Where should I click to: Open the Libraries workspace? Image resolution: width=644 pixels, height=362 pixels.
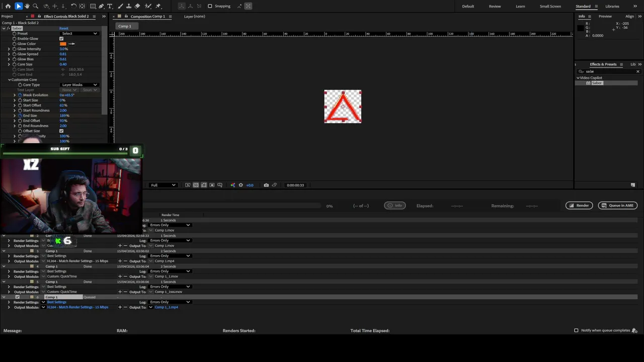click(x=612, y=6)
